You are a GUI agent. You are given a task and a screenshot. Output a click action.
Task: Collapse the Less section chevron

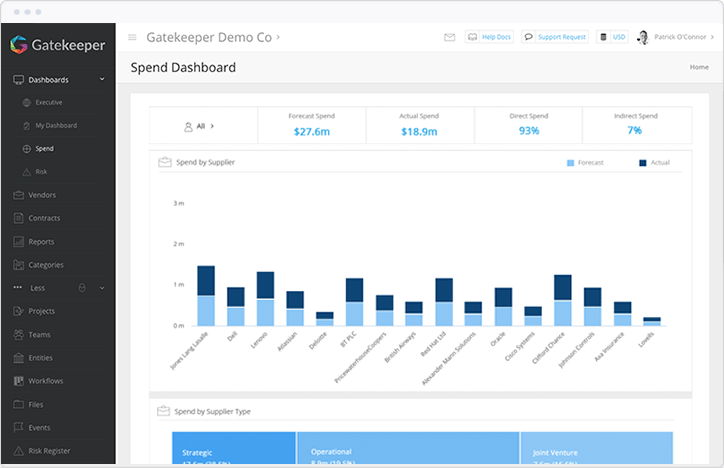click(102, 288)
